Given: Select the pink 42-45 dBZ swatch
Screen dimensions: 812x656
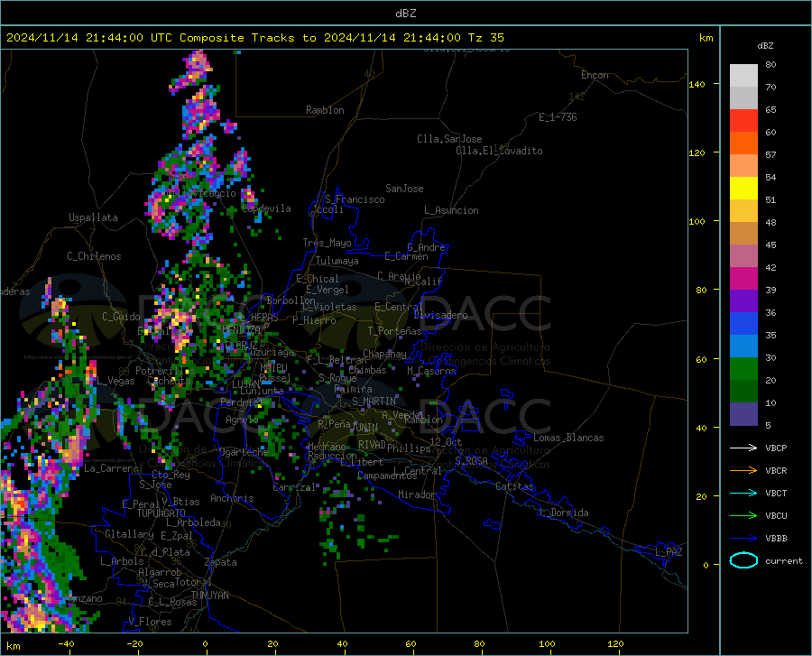Looking at the screenshot, I should click(x=743, y=256).
